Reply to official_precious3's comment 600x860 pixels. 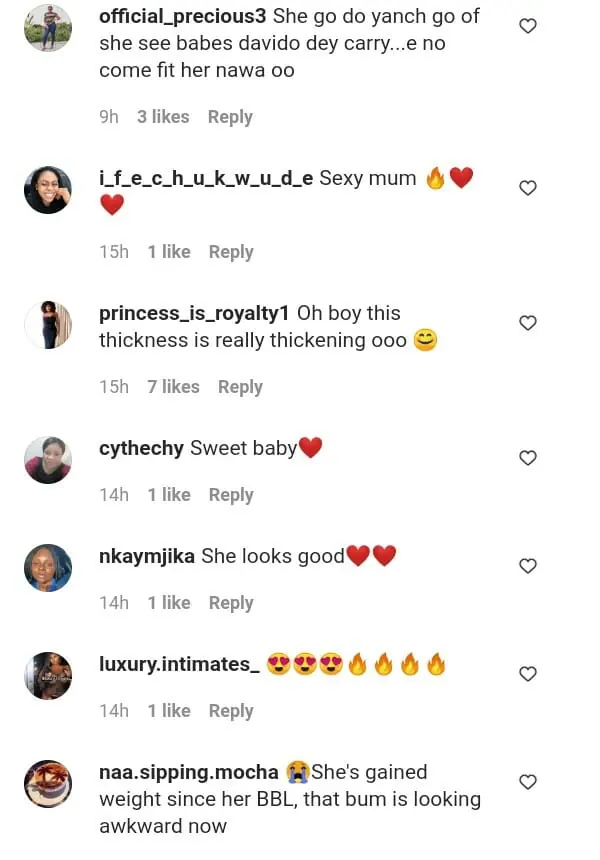point(230,117)
